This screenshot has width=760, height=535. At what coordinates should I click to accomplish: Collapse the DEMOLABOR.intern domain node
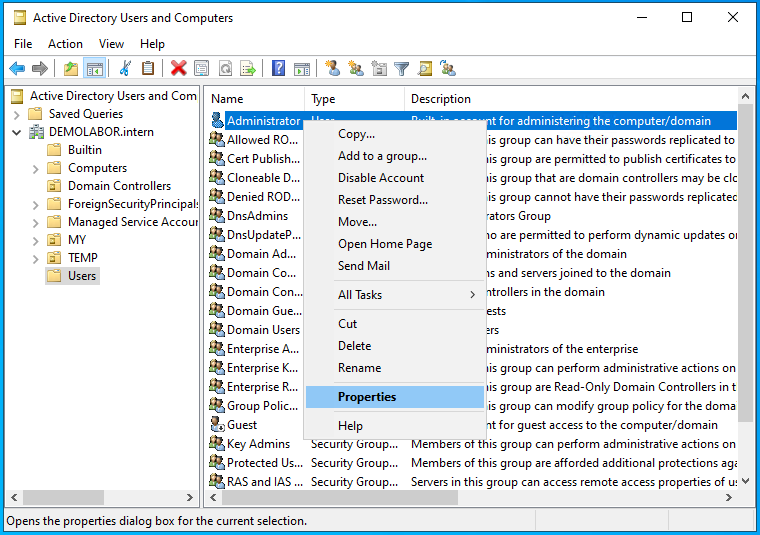(x=18, y=132)
